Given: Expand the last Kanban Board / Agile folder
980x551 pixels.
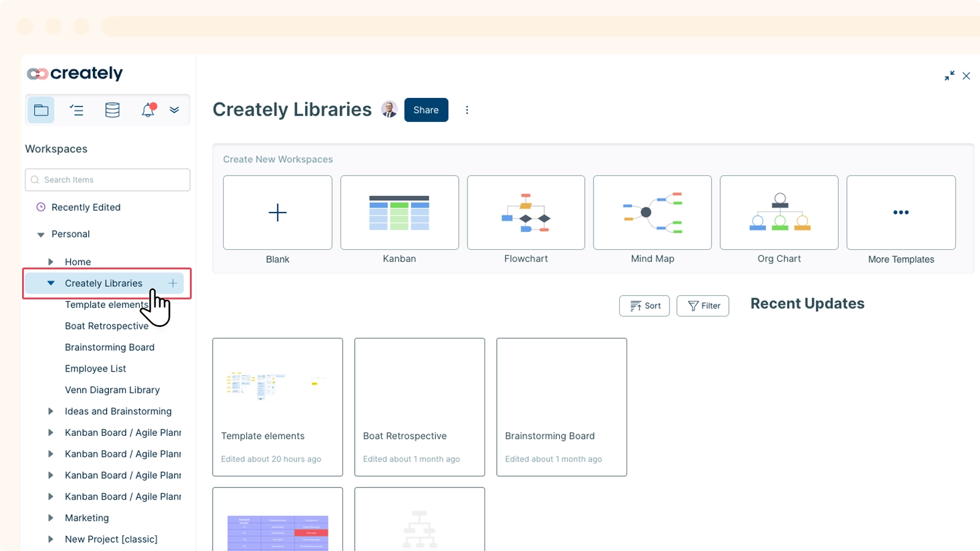Looking at the screenshot, I should (x=51, y=497).
